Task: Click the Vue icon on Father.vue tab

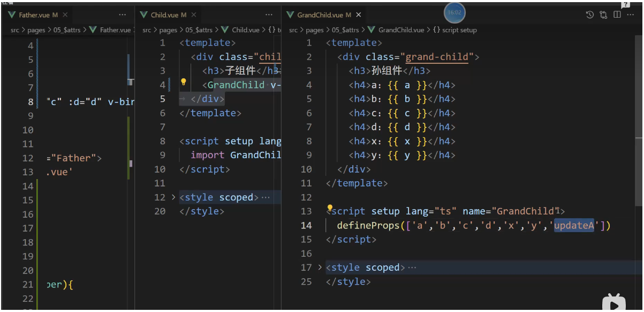Action: pyautogui.click(x=12, y=15)
